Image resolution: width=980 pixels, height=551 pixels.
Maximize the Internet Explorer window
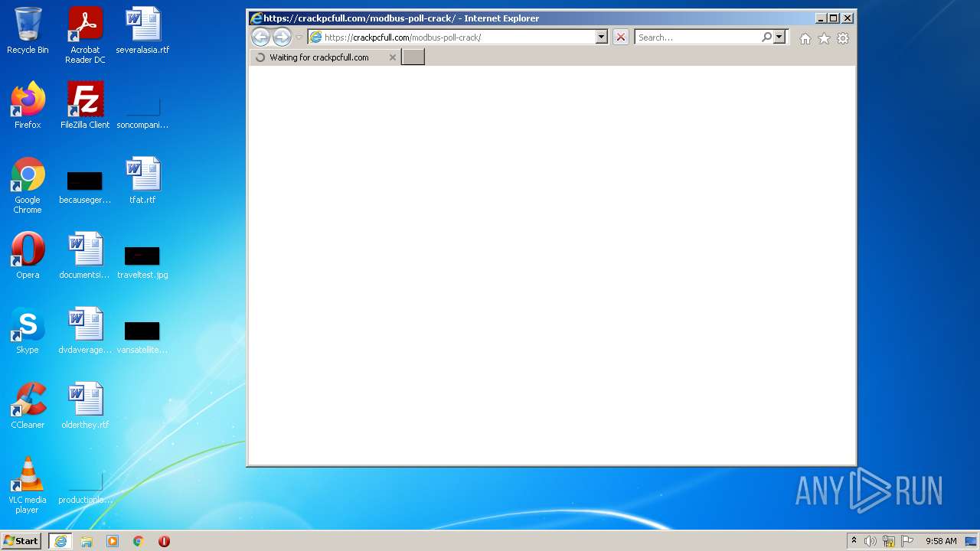(834, 18)
